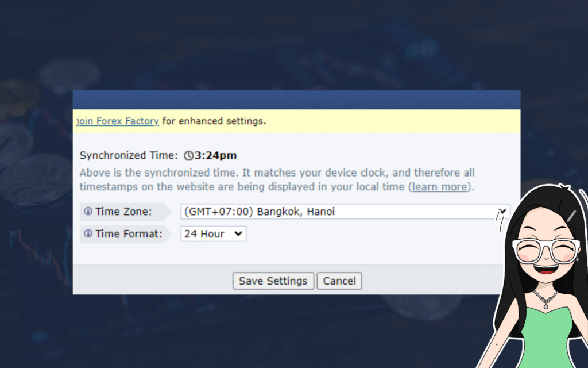Open the Time Zone dropdown showing Bangkok, Hanoi

(x=345, y=212)
